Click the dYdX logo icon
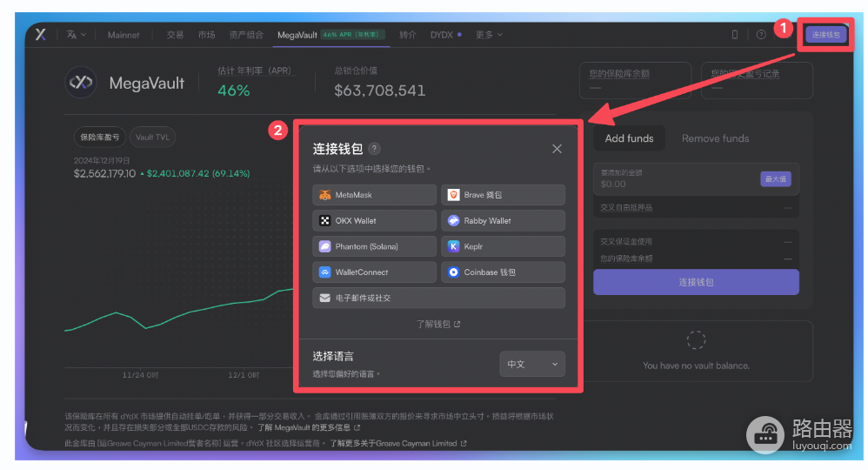 (40, 34)
